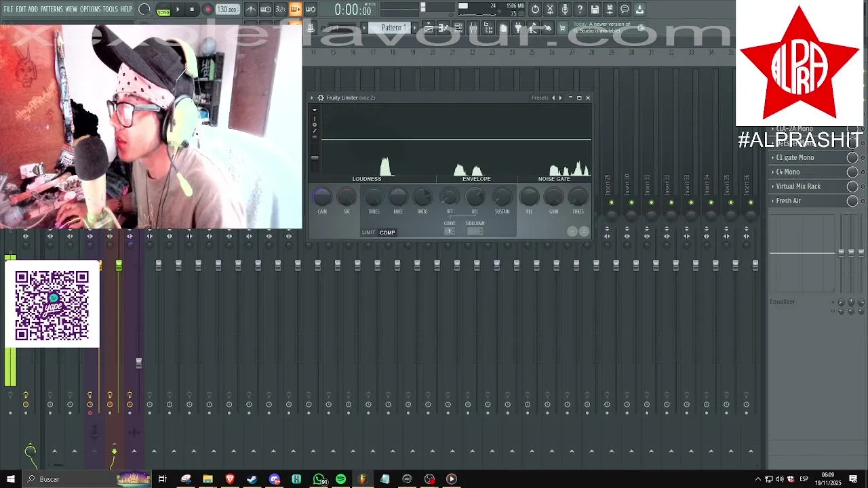Viewport: 868px width, 488px height.
Task: Toggle Song/Pattern mode button
Action: coord(163,10)
